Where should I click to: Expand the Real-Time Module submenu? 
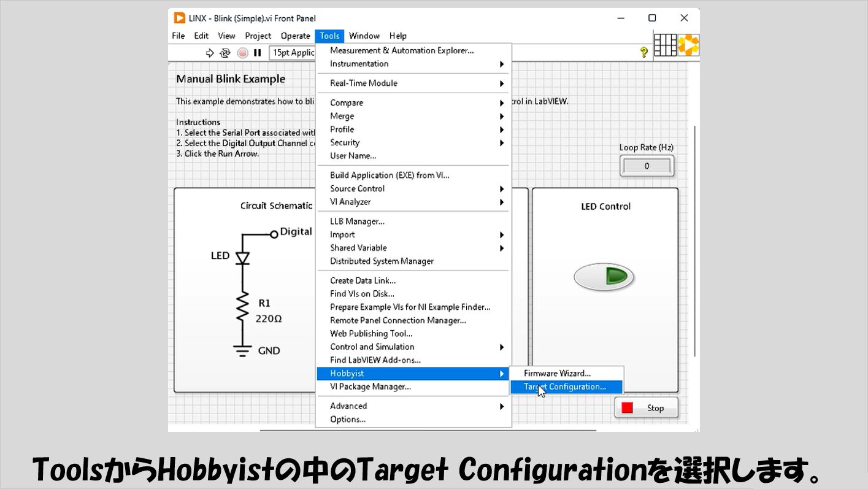coord(413,83)
